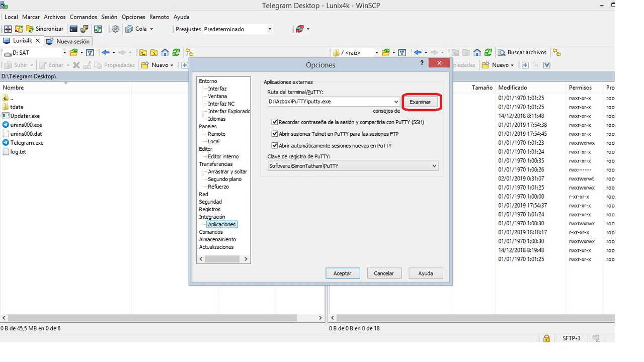644x362 pixels.
Task: Toggle Abrir sesiones Telnet en PuTTY checkbox
Action: 275,134
